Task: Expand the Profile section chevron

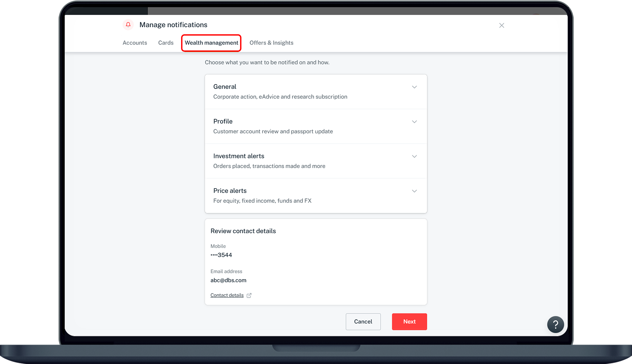Action: click(x=414, y=122)
